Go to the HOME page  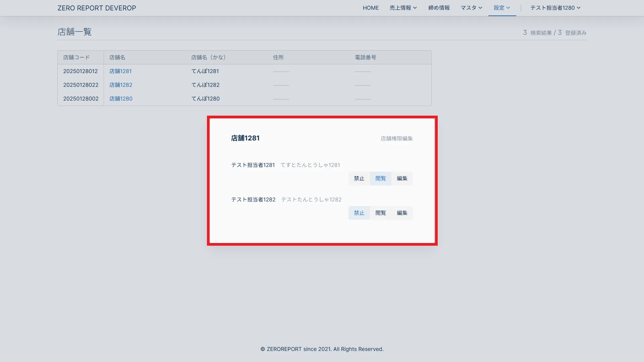371,8
